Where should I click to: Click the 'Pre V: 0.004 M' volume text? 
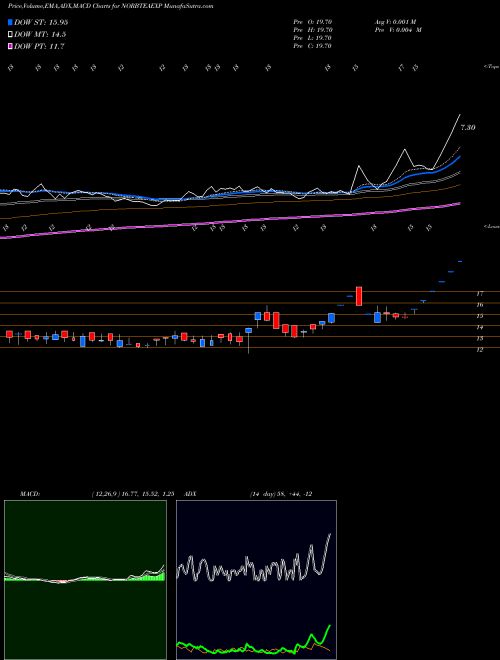[398, 30]
